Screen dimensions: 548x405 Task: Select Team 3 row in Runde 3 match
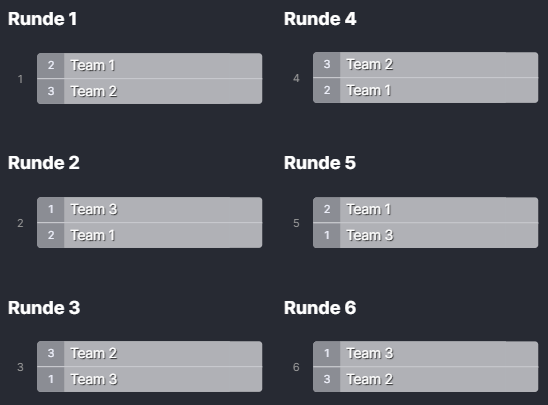[150, 379]
